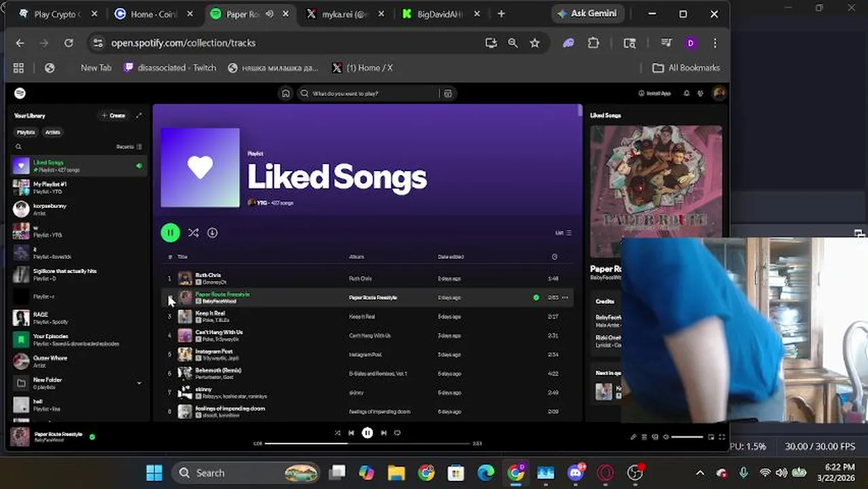Select 'feelings of impending doom' track
Viewport: 868px width, 489px height.
(x=367, y=412)
